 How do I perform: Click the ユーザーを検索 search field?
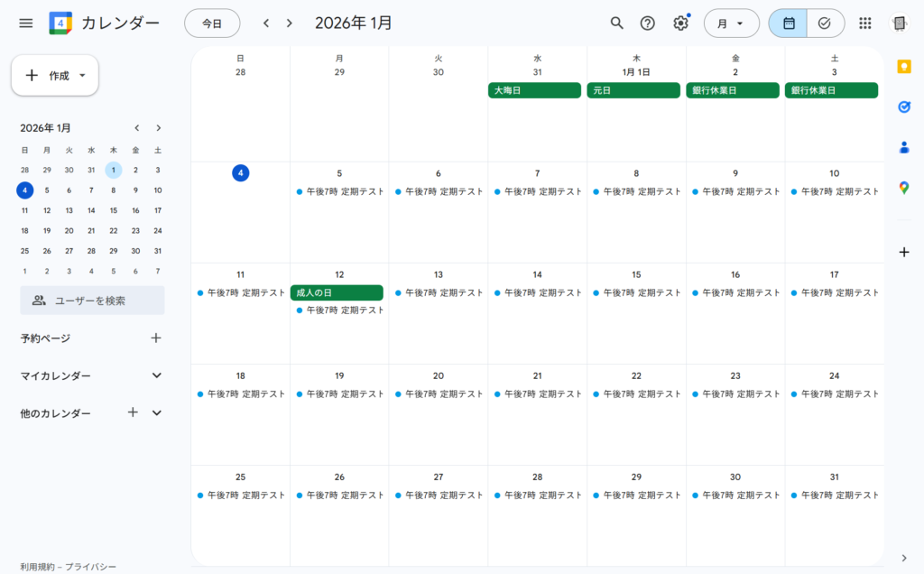[92, 301]
